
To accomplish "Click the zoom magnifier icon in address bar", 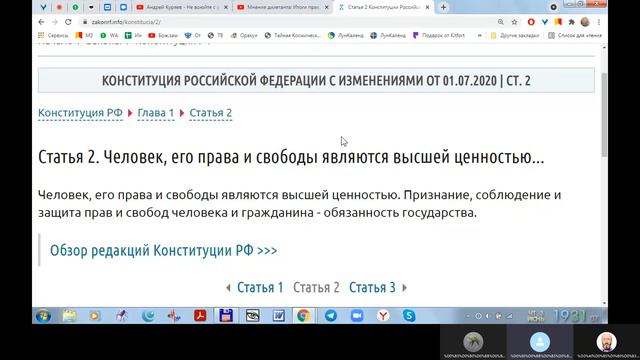I will pyautogui.click(x=500, y=22).
